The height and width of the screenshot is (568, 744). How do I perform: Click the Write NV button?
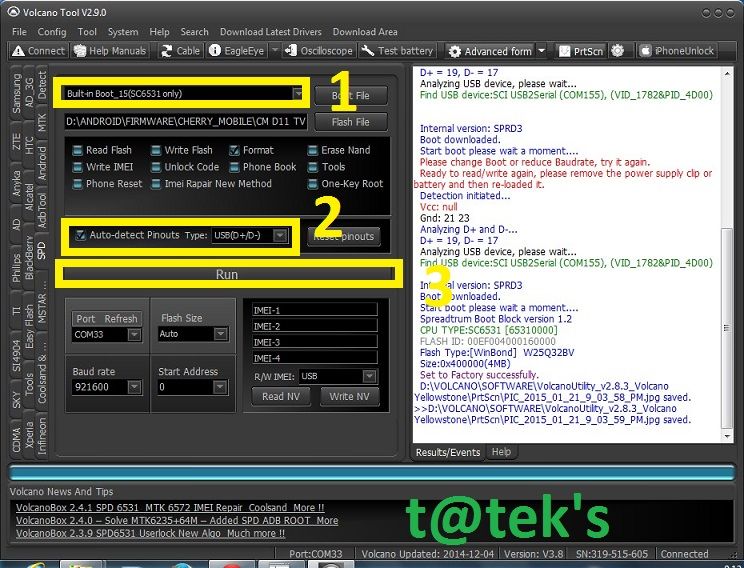[349, 396]
